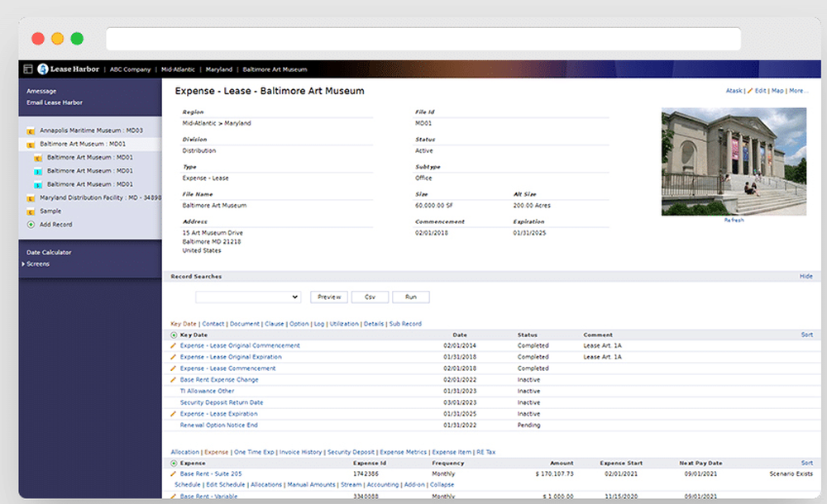Image resolution: width=827 pixels, height=504 pixels.
Task: Click plus icon in Key Date table header
Action: [174, 335]
